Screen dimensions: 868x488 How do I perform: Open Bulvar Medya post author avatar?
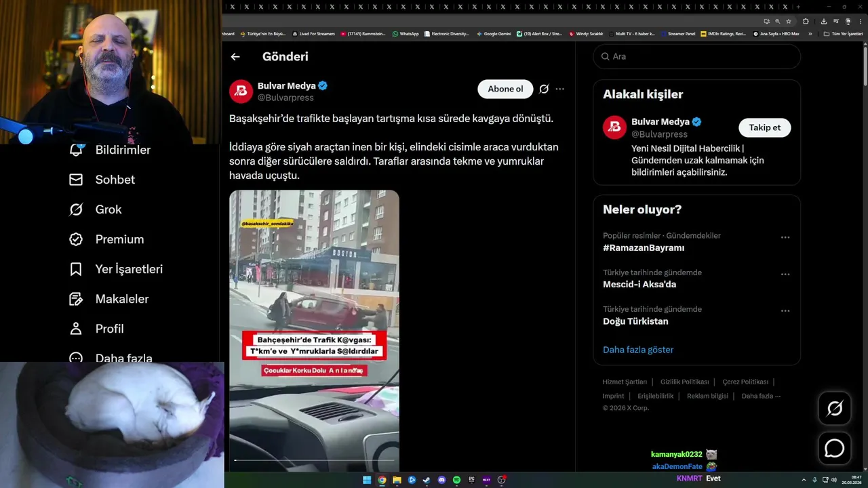coord(241,91)
